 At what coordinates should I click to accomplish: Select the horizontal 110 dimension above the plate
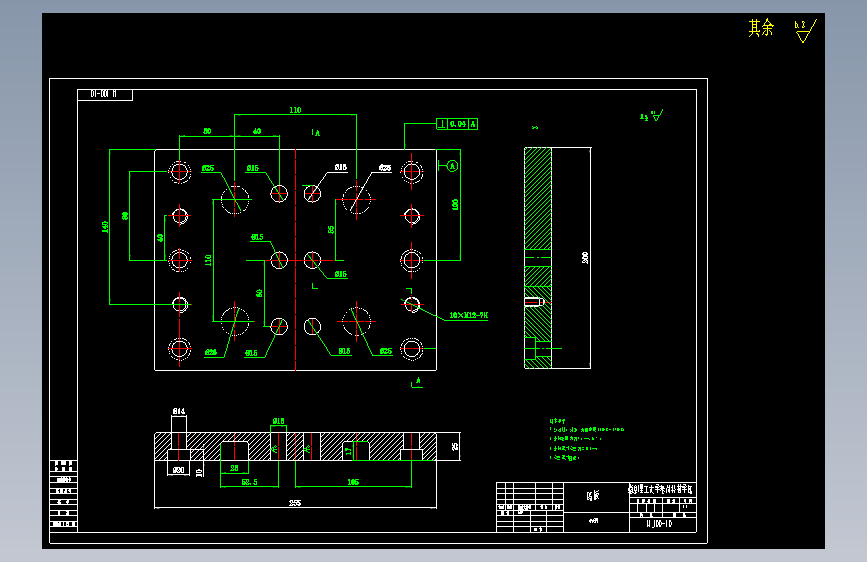click(x=295, y=110)
